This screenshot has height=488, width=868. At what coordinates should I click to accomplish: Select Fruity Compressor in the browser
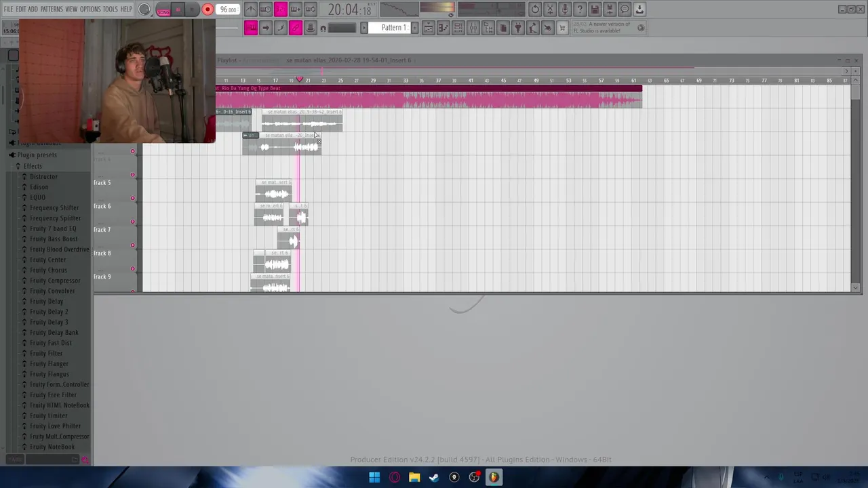point(55,281)
